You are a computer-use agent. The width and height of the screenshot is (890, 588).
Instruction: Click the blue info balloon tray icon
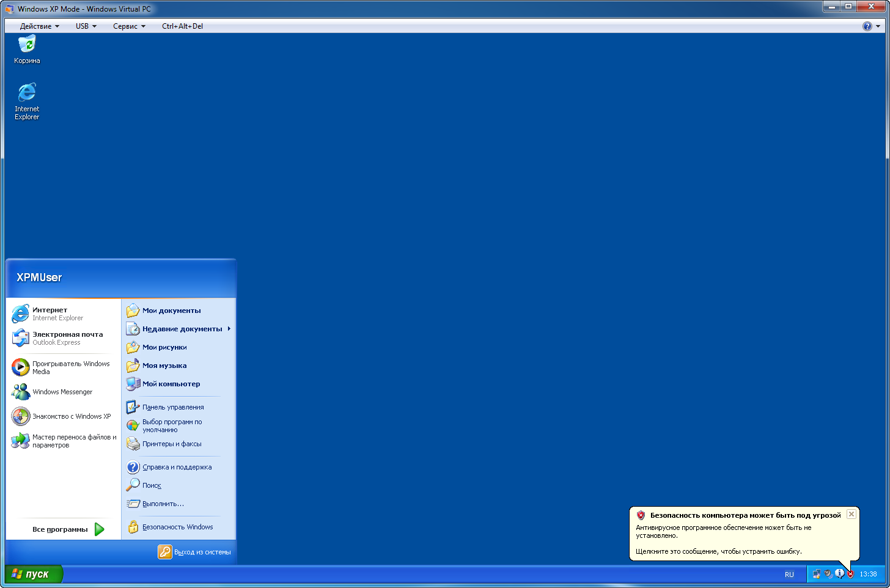pyautogui.click(x=839, y=574)
